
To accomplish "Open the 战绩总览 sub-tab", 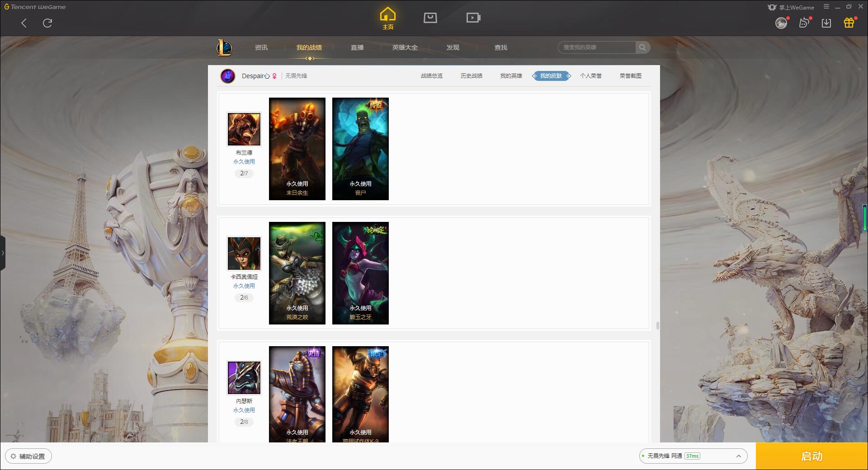I will (432, 76).
